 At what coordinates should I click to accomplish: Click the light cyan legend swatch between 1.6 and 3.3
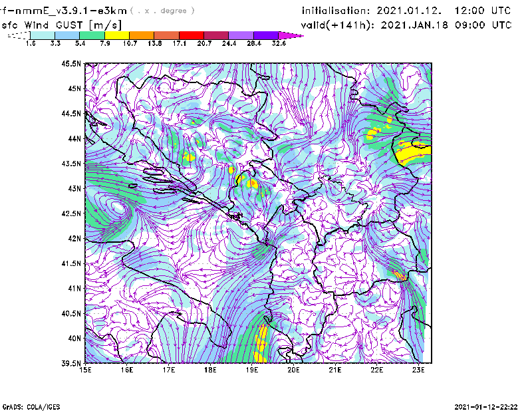pos(43,35)
